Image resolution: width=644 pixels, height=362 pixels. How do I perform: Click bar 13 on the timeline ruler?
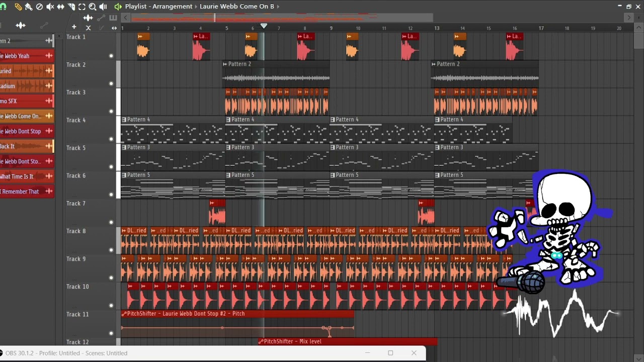pos(437,28)
